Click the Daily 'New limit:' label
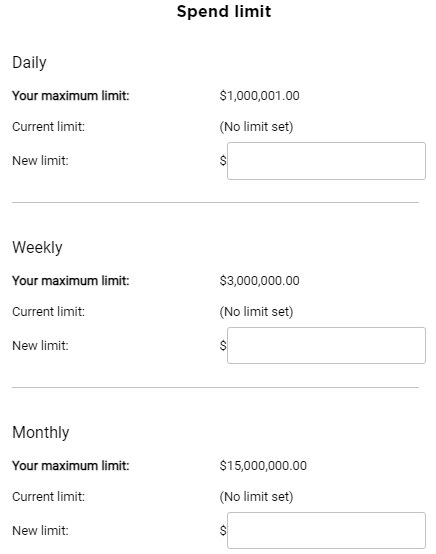Viewport: 436px width, 554px height. pos(40,161)
